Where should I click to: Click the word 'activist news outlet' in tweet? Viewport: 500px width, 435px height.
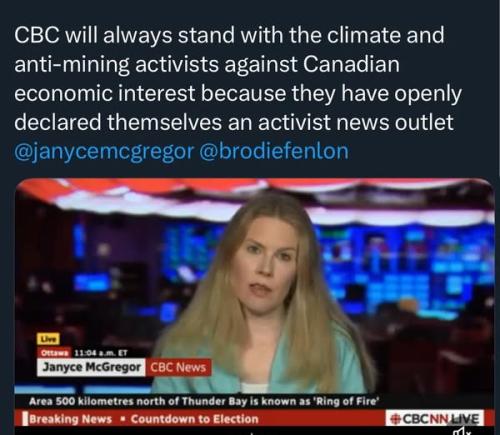(355, 122)
